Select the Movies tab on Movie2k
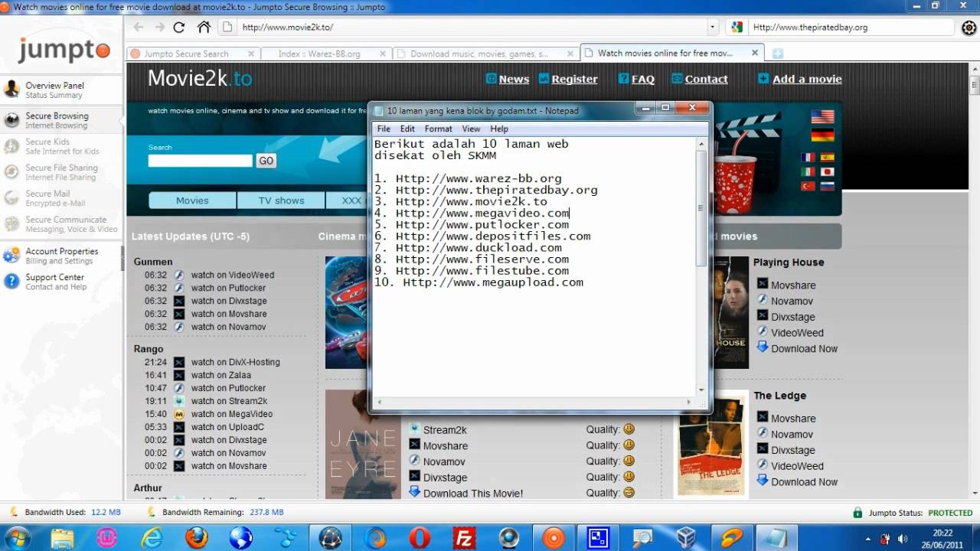The width and height of the screenshot is (980, 551). tap(192, 201)
